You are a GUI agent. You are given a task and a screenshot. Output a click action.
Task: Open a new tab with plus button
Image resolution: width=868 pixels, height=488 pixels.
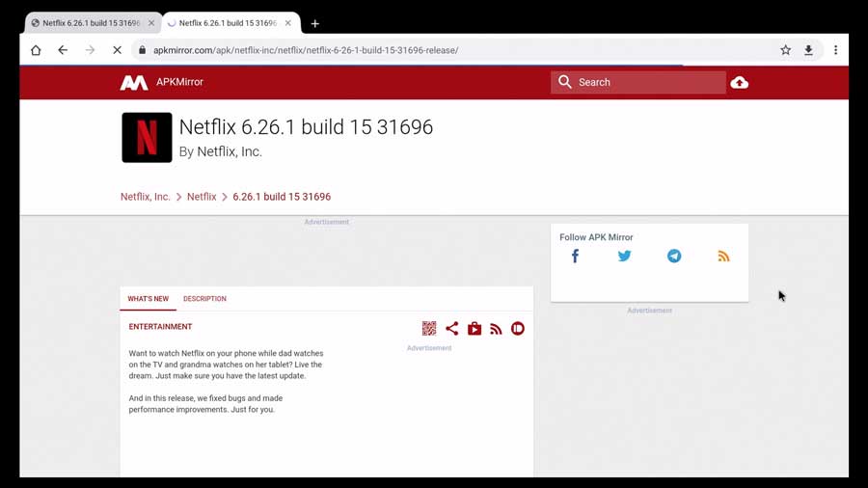coord(315,24)
